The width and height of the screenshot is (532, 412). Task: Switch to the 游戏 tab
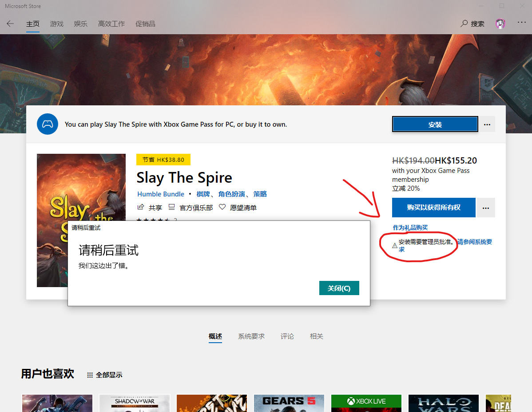point(57,24)
